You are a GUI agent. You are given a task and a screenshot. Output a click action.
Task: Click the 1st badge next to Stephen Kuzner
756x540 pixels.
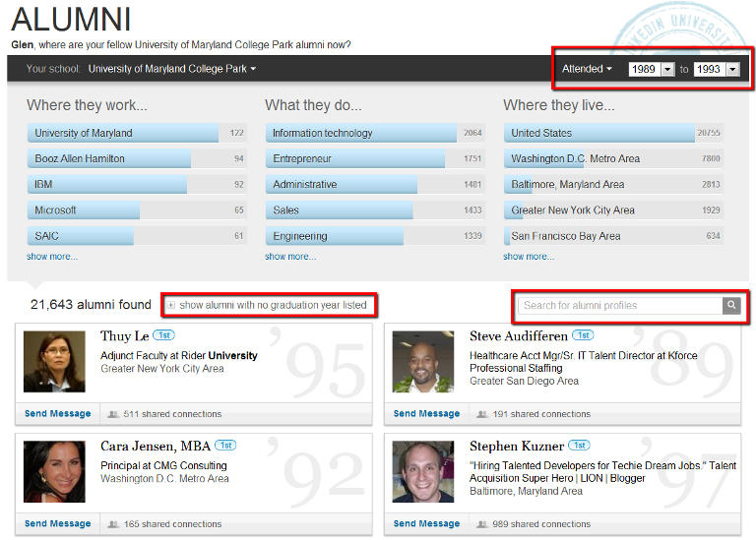click(x=579, y=446)
